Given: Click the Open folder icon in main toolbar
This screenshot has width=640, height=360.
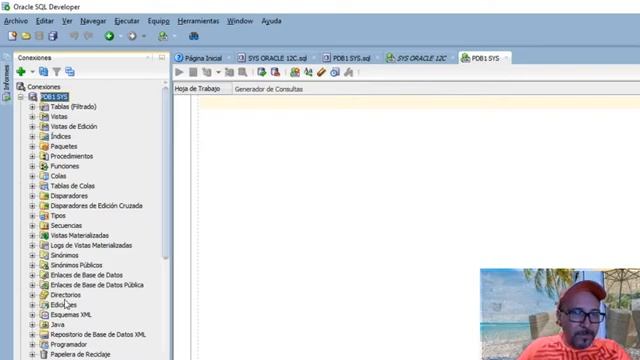Looking at the screenshot, I should point(26,36).
